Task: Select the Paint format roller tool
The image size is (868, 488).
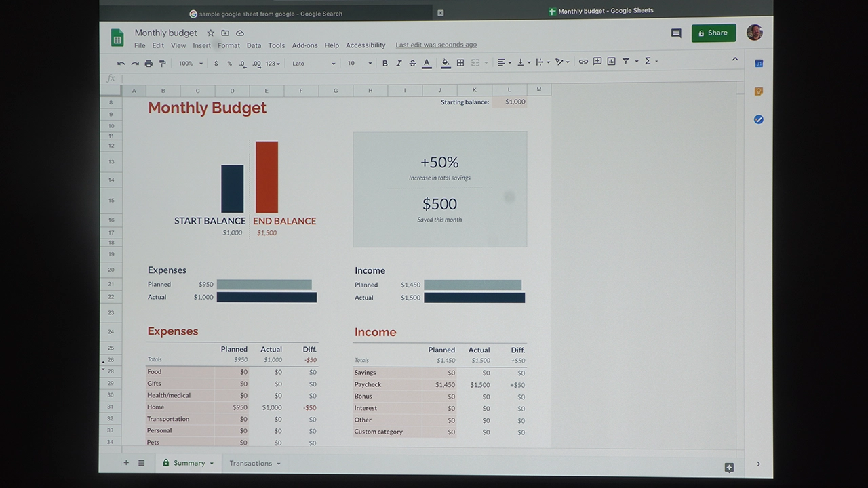Action: (x=162, y=64)
